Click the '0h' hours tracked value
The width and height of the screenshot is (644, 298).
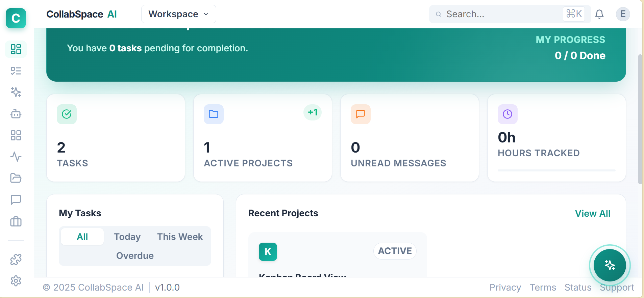(x=506, y=137)
